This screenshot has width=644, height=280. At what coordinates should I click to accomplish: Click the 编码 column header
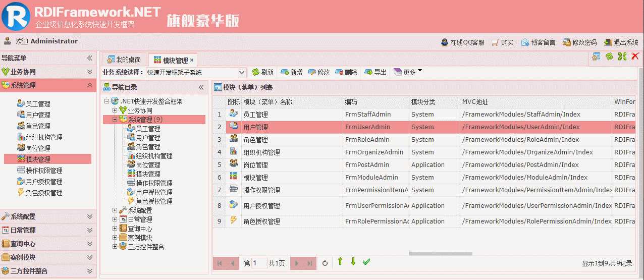pyautogui.click(x=376, y=102)
